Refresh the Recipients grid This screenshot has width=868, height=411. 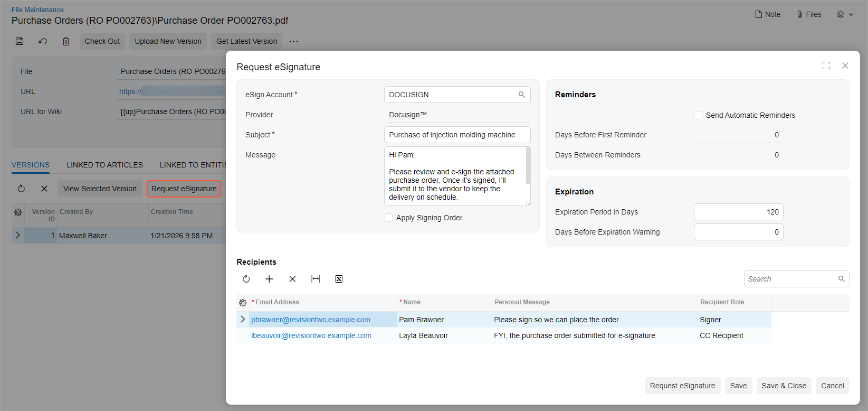[246, 279]
